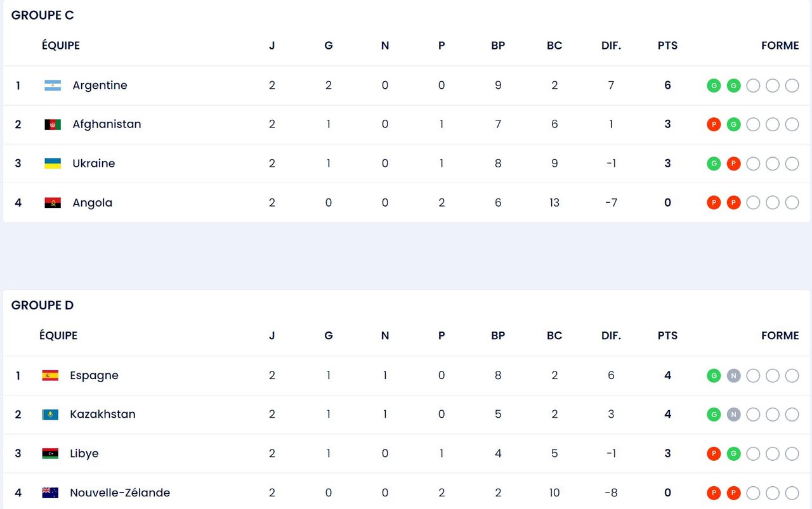
Task: Click the Groupe D heading
Action: (x=43, y=306)
